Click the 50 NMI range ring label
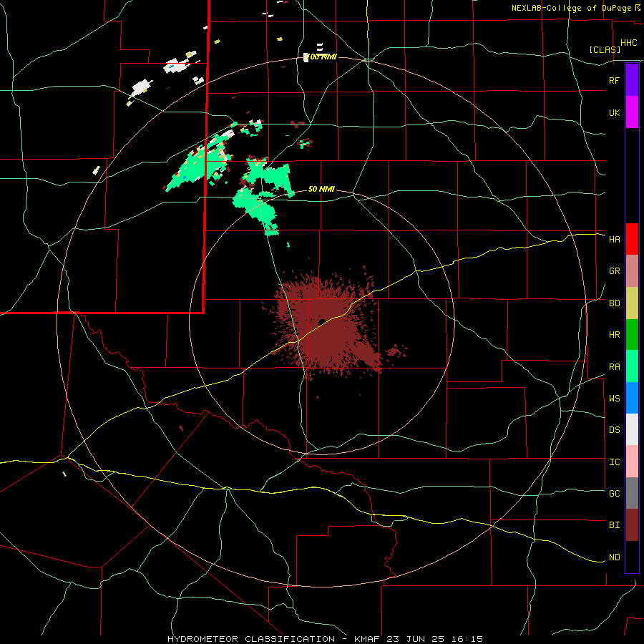The image size is (644, 644). (321, 190)
